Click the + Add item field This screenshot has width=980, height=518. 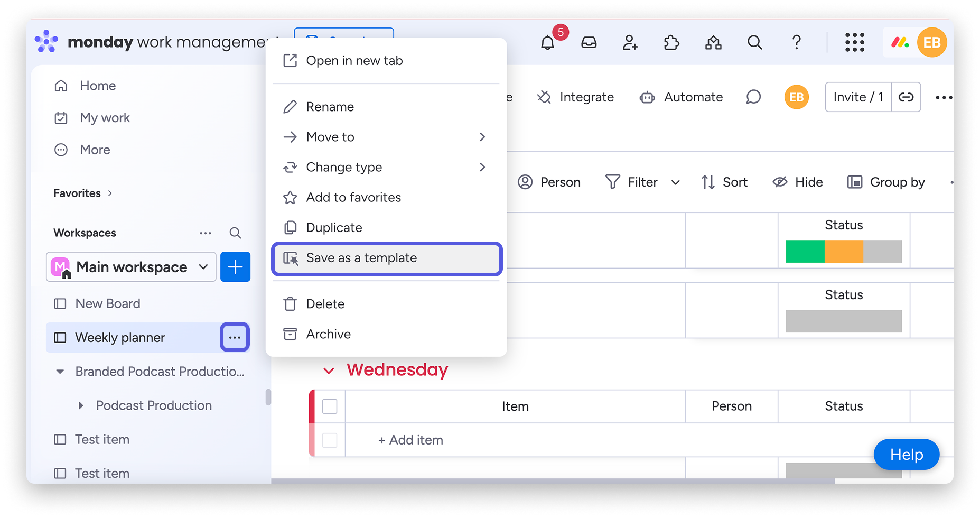(x=410, y=440)
